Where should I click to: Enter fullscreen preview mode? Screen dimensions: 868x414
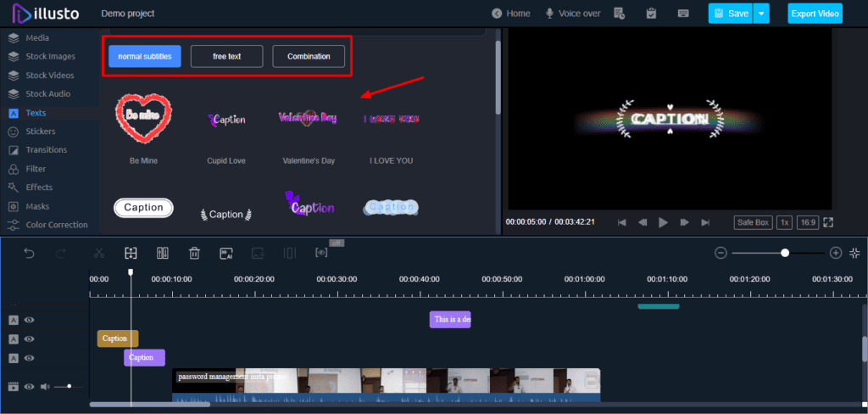(x=828, y=222)
